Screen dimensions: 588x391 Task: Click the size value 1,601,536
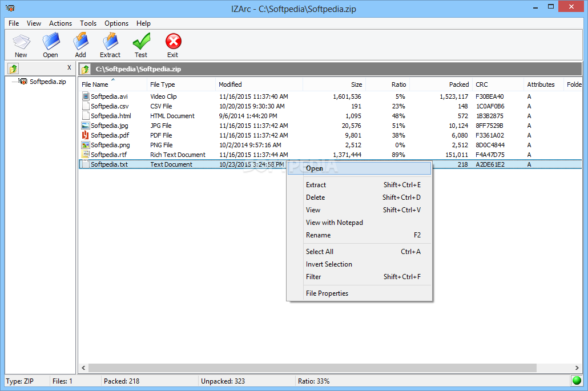[x=347, y=96]
